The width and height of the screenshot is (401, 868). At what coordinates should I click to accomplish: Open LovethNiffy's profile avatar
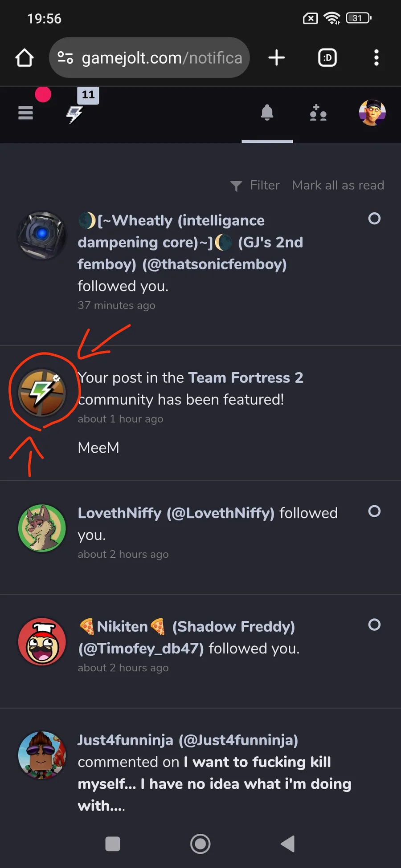point(42,528)
